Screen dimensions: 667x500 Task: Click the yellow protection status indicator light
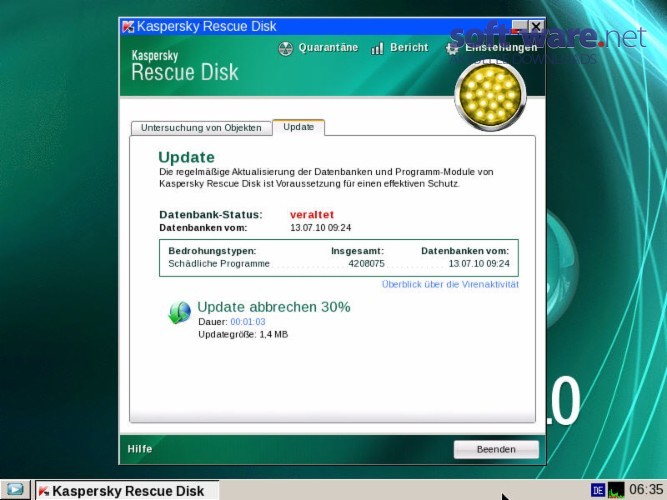[490, 95]
